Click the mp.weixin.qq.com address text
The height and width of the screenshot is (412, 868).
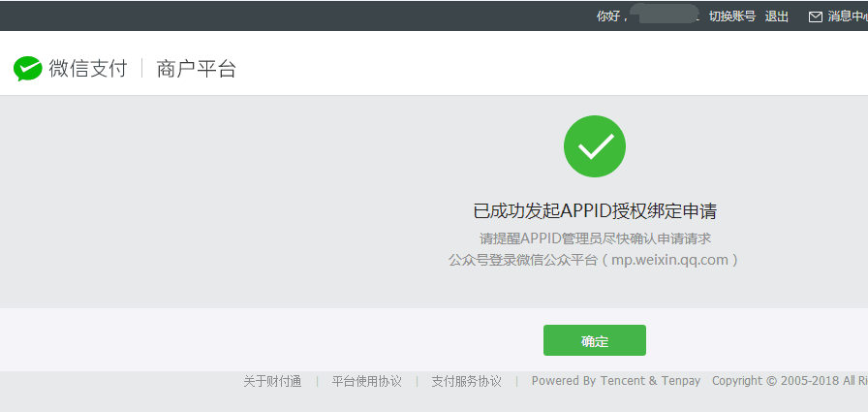coord(674,260)
